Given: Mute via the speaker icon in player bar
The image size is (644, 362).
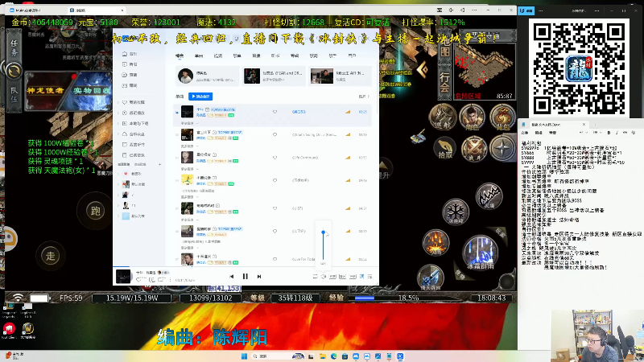Looking at the screenshot, I should click(324, 277).
